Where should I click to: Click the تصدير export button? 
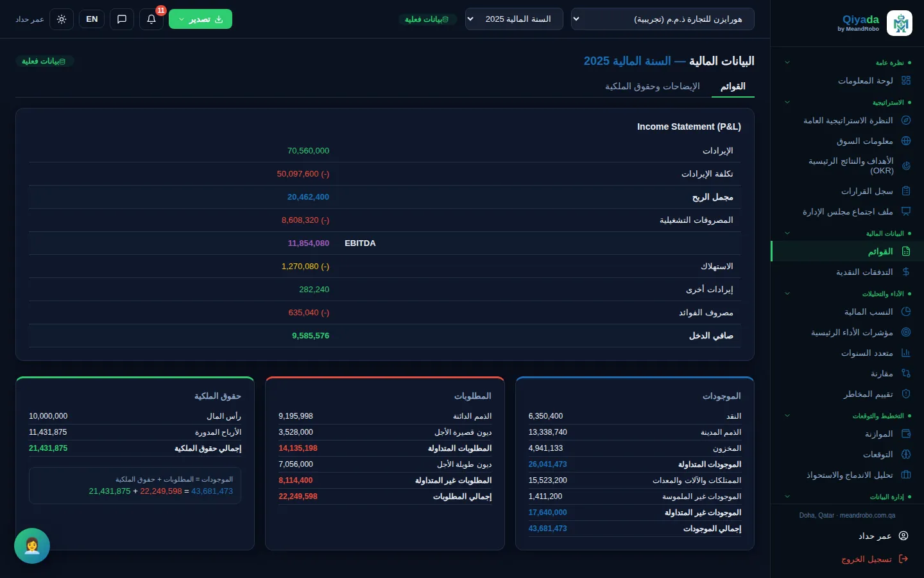[200, 19]
